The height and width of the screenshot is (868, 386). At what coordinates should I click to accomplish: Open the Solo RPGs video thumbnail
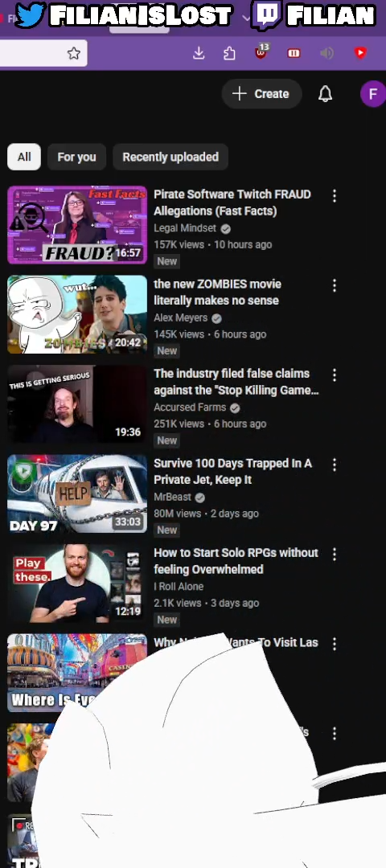click(x=77, y=583)
